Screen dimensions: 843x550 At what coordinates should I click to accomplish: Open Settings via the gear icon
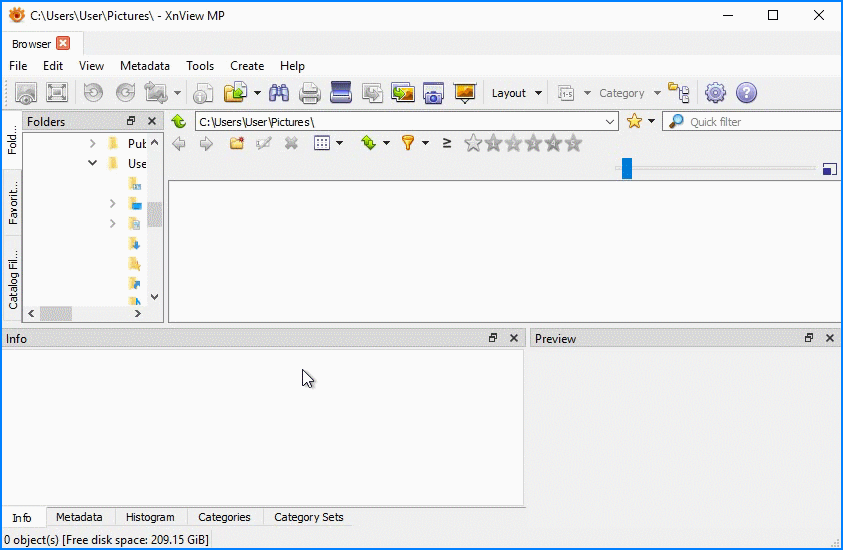pos(715,92)
